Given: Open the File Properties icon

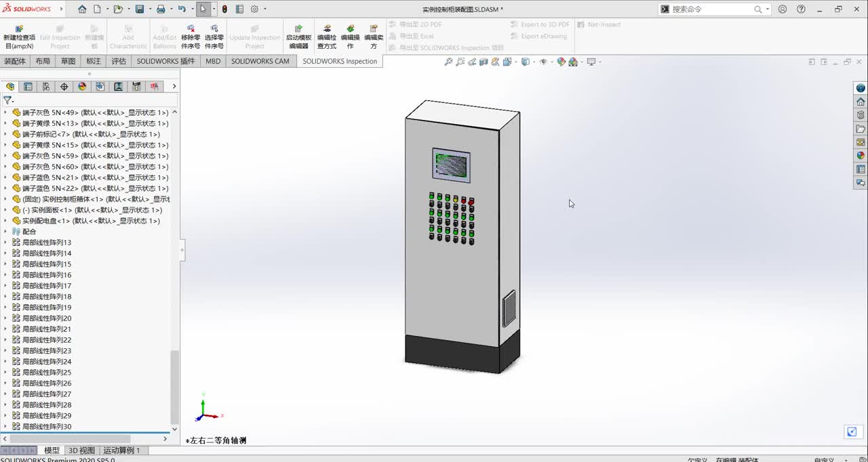Looking at the screenshot, I should (x=240, y=9).
